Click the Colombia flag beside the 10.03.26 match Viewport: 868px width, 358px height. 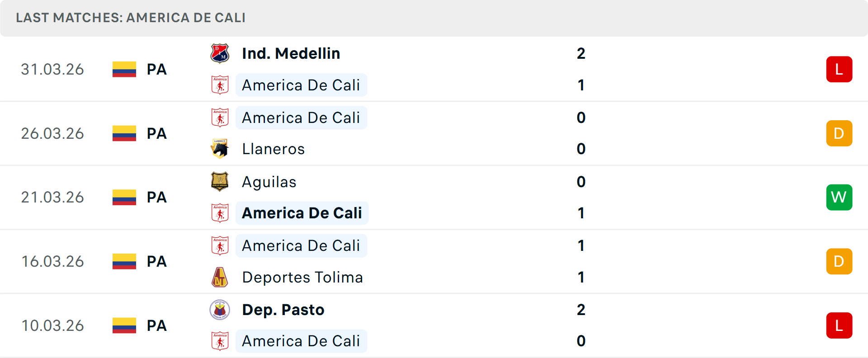tap(124, 325)
